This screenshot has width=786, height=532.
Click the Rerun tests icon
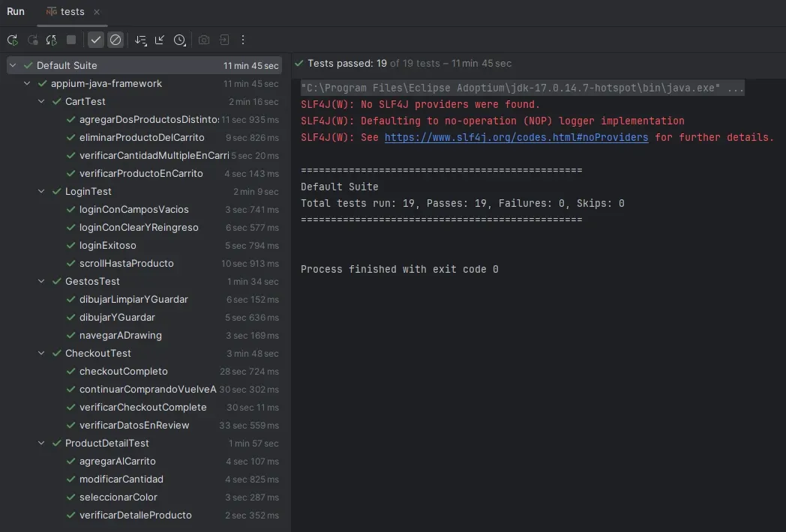click(13, 40)
